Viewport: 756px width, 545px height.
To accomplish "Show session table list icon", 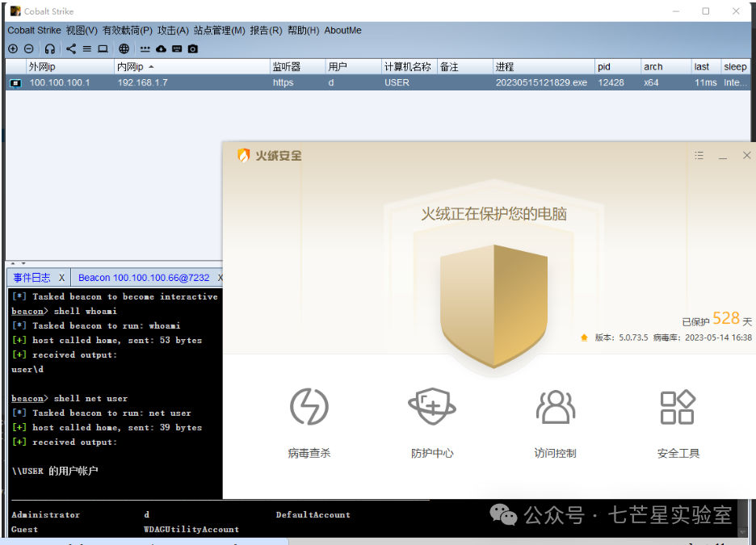I will (86, 48).
